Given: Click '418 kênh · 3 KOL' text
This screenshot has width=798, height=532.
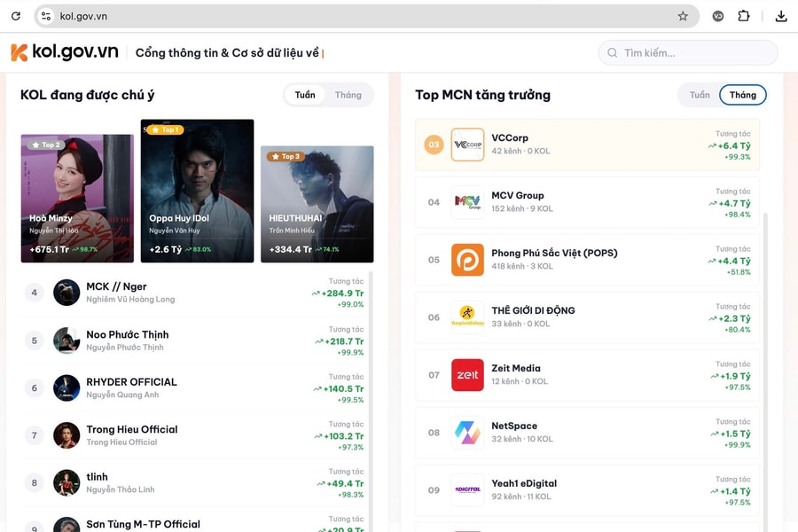Looking at the screenshot, I should [521, 266].
